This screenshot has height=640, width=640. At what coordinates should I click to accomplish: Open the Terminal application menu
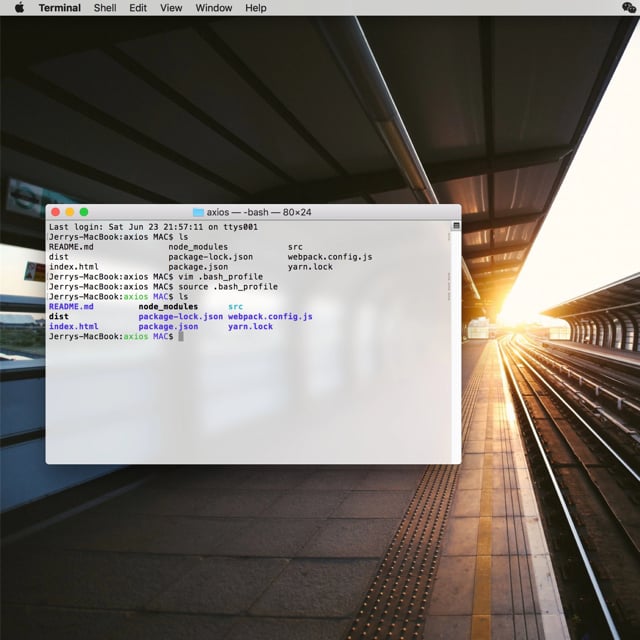60,8
